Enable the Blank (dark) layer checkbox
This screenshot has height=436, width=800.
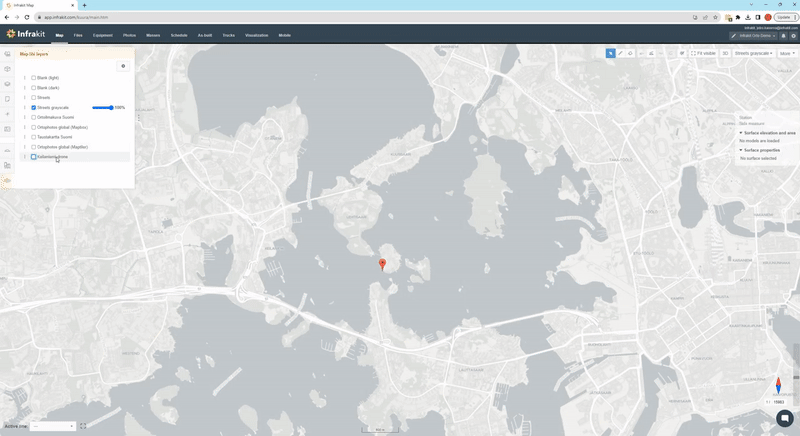(x=34, y=87)
